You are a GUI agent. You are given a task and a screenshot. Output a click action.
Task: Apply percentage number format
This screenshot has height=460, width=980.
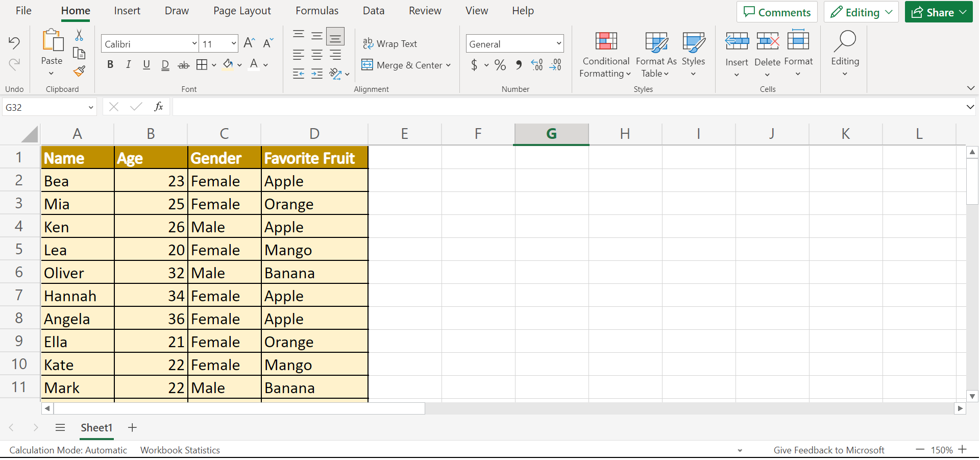point(500,65)
